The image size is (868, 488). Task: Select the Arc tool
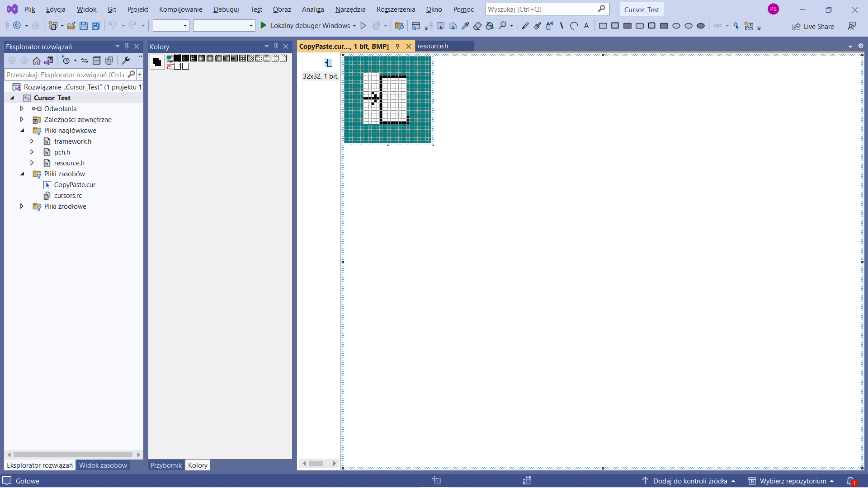click(x=574, y=26)
